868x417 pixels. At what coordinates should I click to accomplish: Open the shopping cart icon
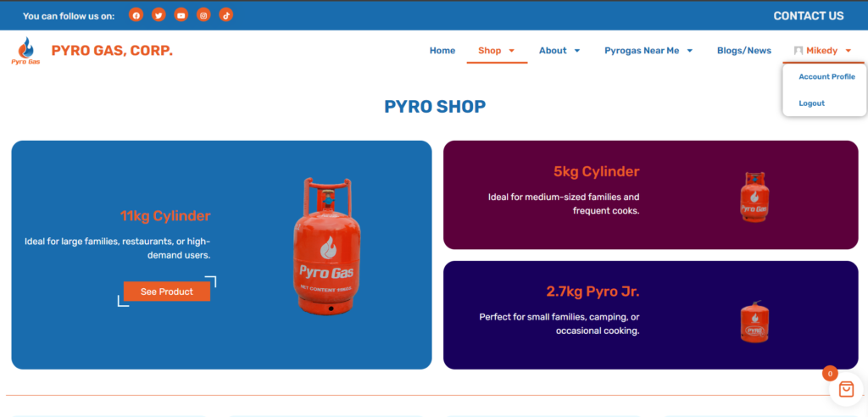click(x=847, y=389)
